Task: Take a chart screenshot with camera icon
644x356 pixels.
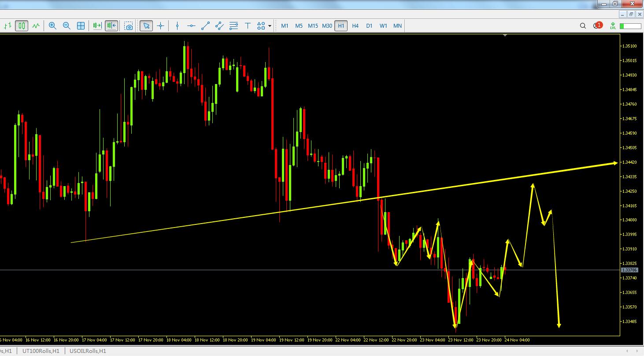Action: pos(129,26)
